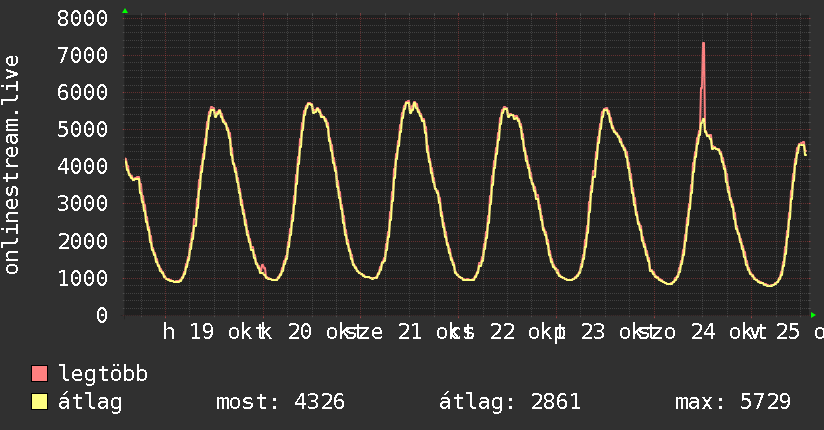Click the green arrow atop the y-axis
This screenshot has height=430, width=824.
pyautogui.click(x=125, y=11)
